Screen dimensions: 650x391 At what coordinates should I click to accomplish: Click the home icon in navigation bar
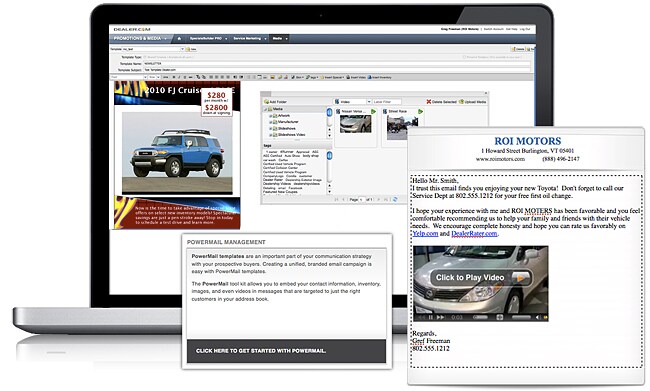click(179, 38)
